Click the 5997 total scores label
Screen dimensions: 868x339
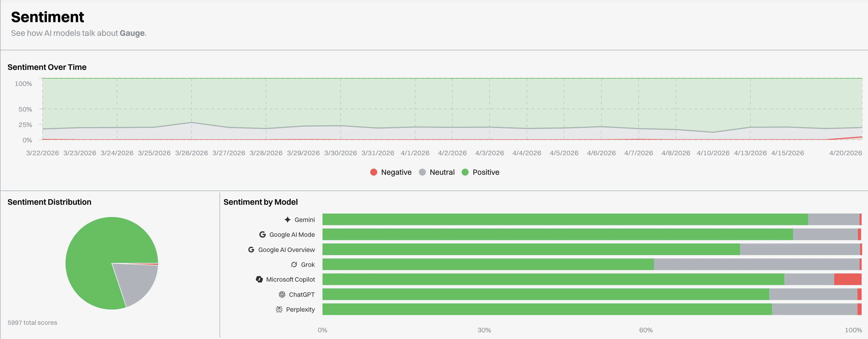pos(32,322)
